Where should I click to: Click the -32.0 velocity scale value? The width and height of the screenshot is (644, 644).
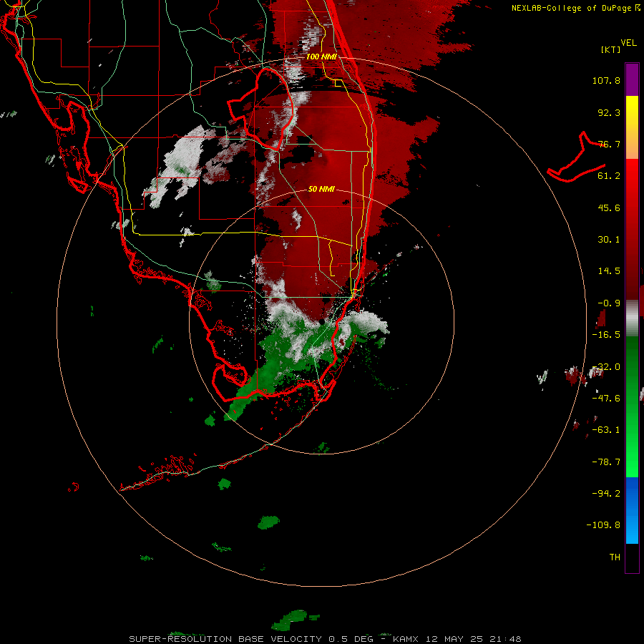coord(606,367)
